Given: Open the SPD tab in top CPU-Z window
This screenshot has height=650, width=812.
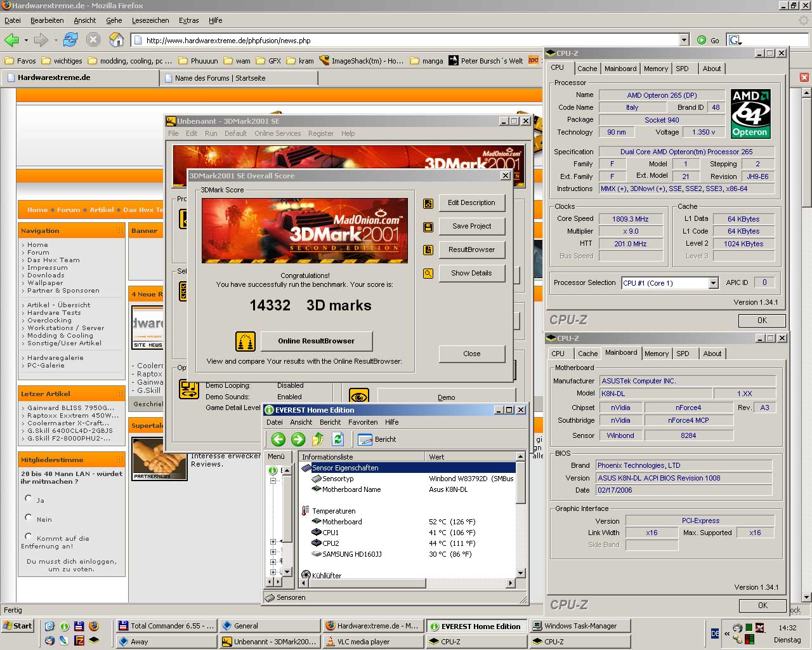Looking at the screenshot, I should [682, 69].
